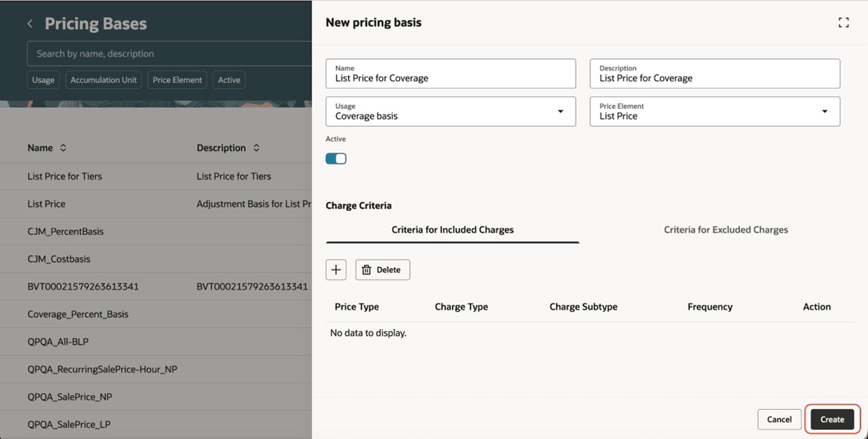Select the Active filter chip
Screen dimensions: 868x439
click(229, 80)
